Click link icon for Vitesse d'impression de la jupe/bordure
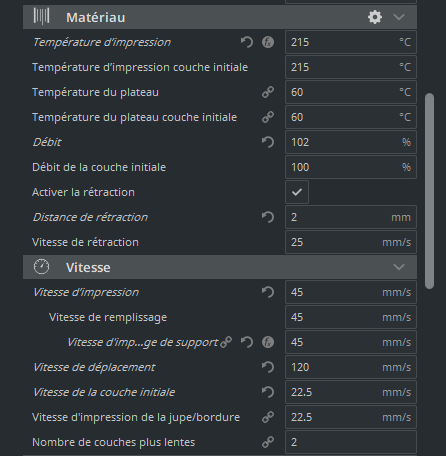This screenshot has width=446, height=456. pos(268,417)
